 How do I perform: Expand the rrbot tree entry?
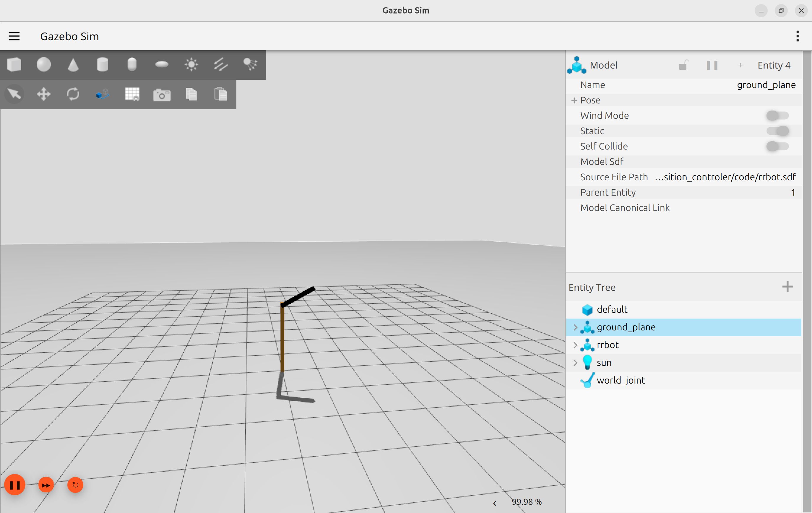pyautogui.click(x=575, y=345)
